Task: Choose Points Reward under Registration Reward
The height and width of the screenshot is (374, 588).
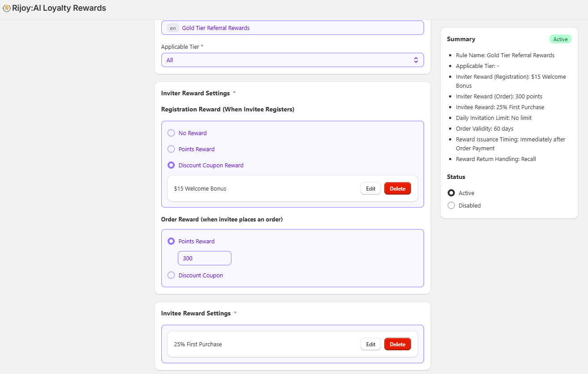Action: 171,149
